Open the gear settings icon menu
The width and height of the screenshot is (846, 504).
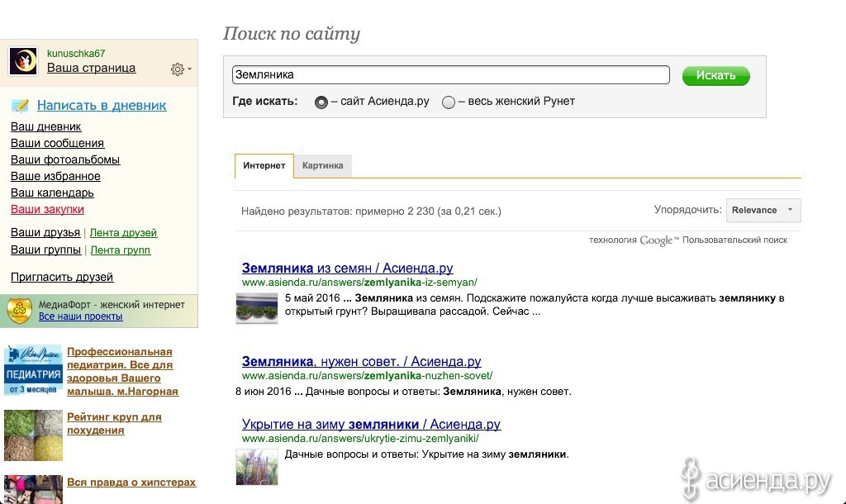click(x=181, y=69)
